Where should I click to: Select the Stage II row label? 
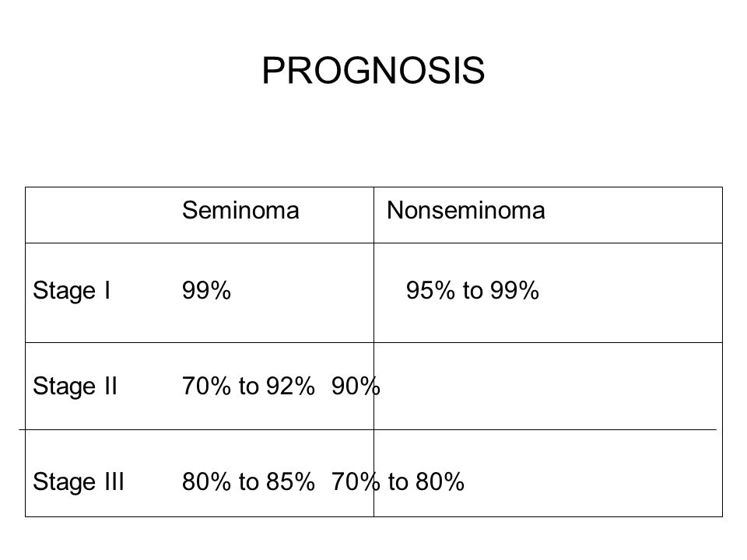[x=75, y=386]
